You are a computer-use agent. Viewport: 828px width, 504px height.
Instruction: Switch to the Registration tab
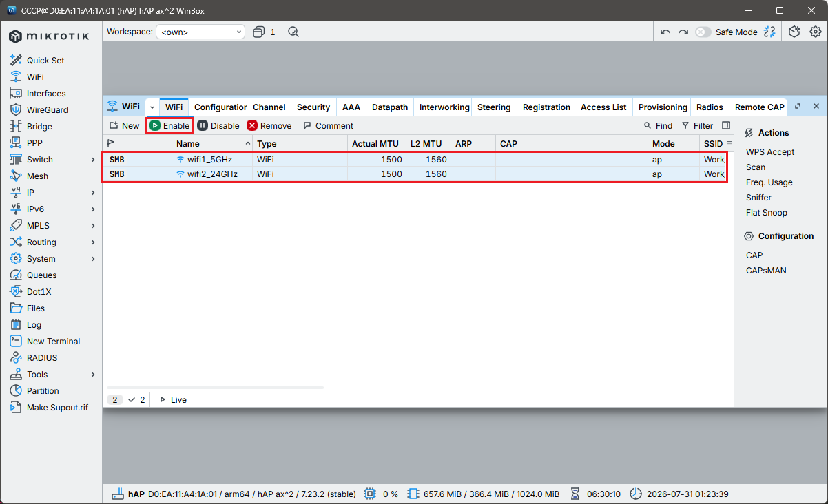point(546,107)
